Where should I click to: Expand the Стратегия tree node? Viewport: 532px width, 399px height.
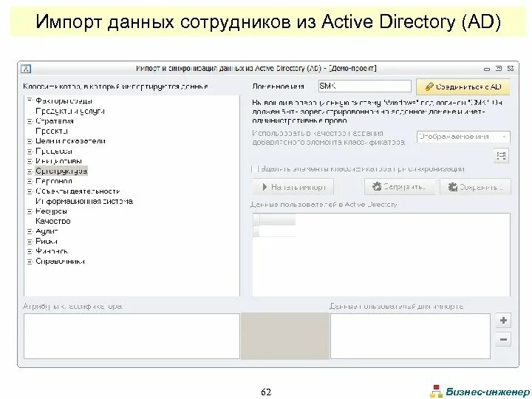30,121
